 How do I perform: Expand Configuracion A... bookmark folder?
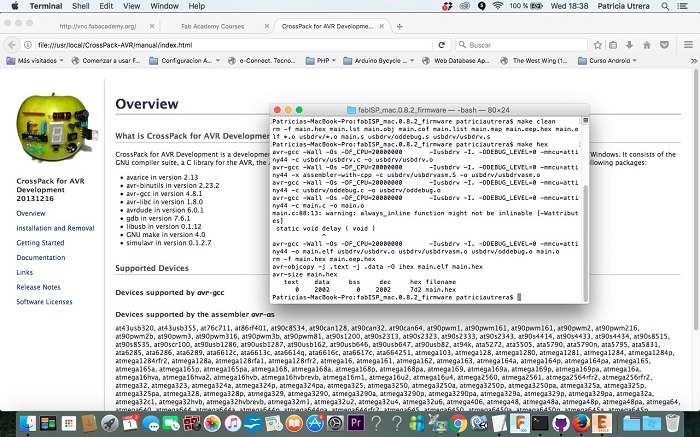pyautogui.click(x=185, y=60)
